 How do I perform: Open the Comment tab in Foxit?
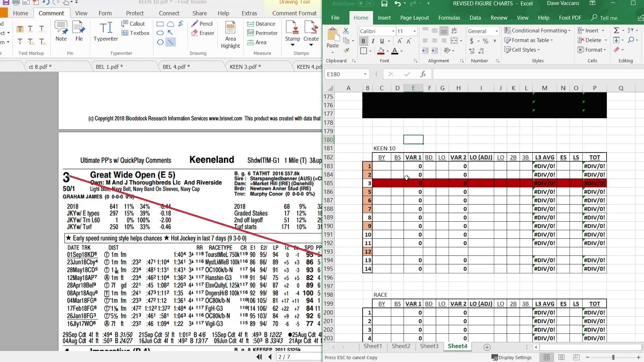coord(51,13)
